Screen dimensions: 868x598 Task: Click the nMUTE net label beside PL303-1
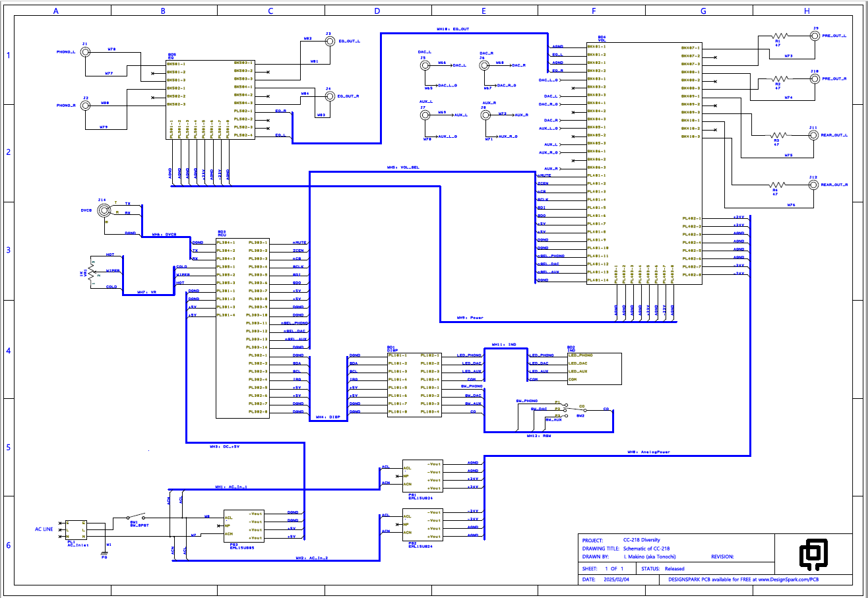click(x=299, y=243)
